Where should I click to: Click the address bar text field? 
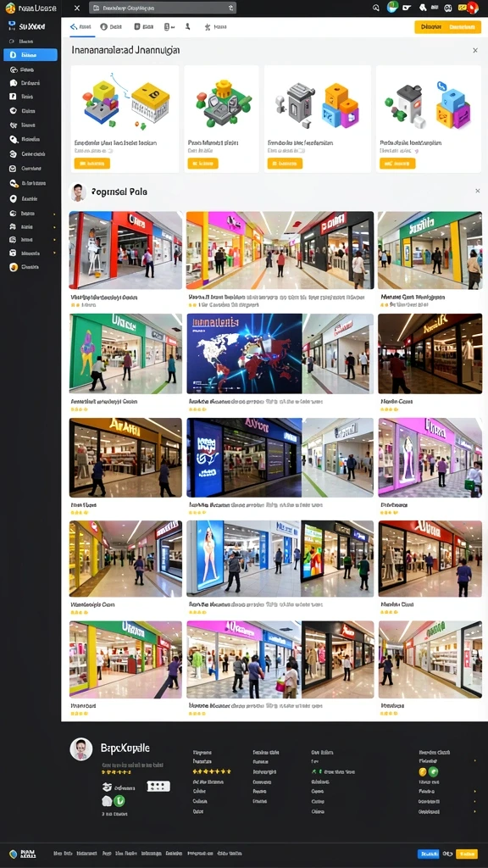162,8
